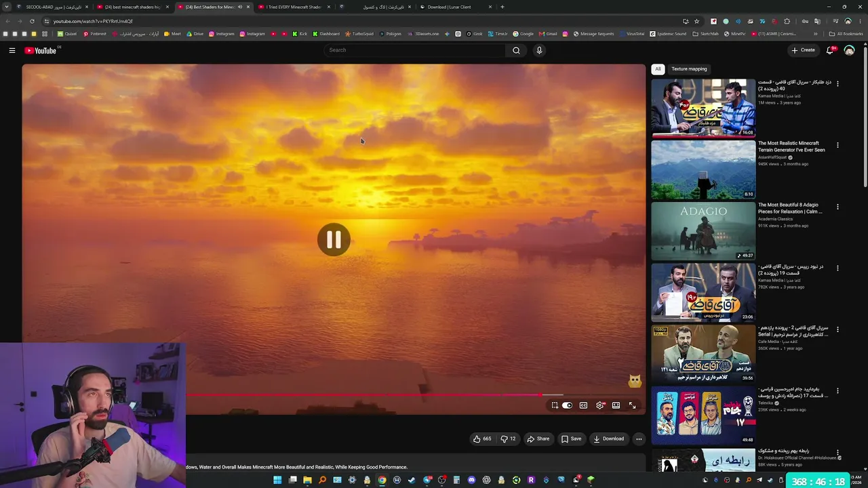
Task: Open Google Chrome from the taskbar
Action: [x=382, y=480]
